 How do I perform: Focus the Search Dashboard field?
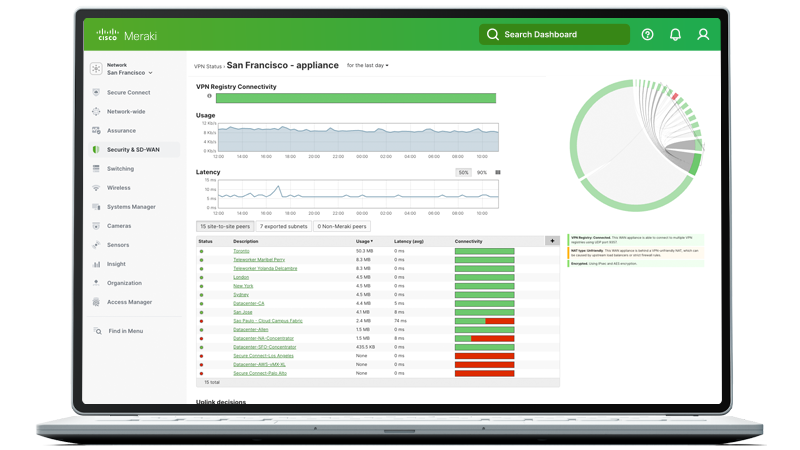pyautogui.click(x=554, y=34)
